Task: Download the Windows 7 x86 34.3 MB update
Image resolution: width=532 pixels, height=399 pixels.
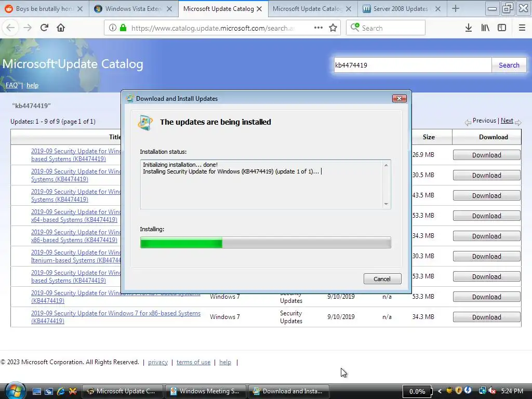Action: 486,317
